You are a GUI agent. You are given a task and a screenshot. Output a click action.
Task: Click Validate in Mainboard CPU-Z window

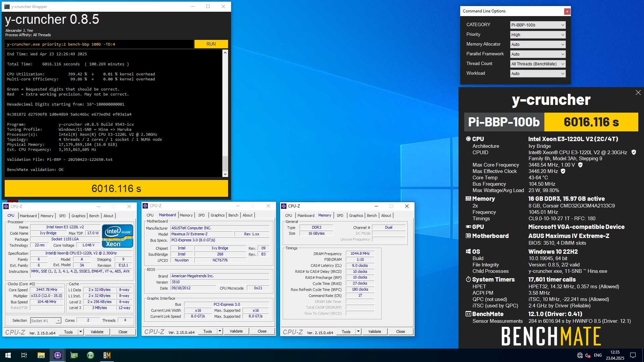(x=236, y=331)
